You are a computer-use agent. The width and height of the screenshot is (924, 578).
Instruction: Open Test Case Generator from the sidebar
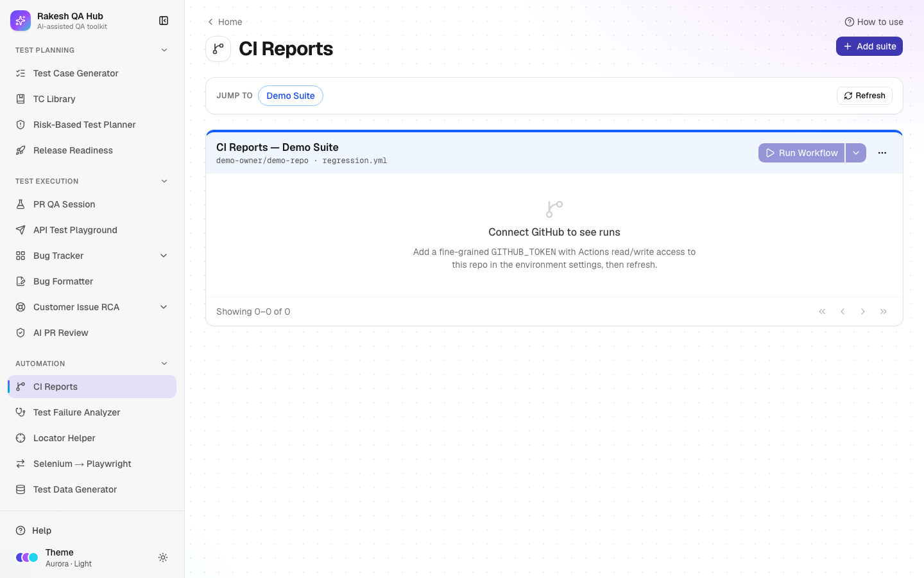[92, 73]
